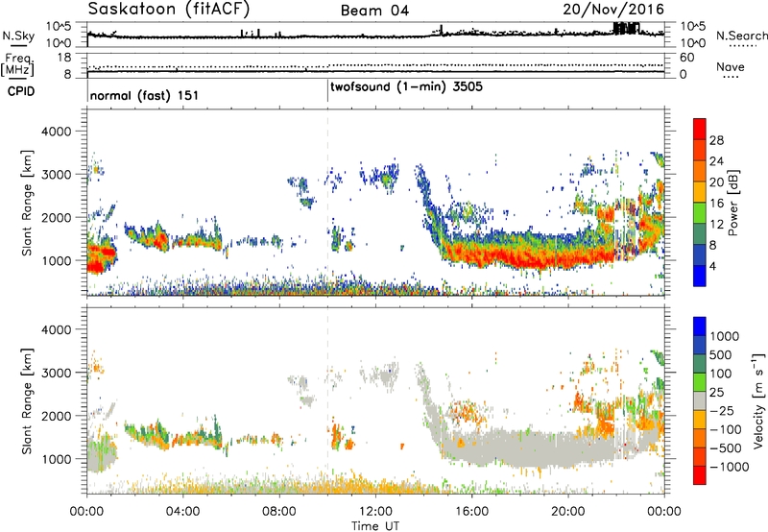Click the "18" tick on frequency axis
Screen dimensions: 768x532
pyautogui.click(x=63, y=58)
